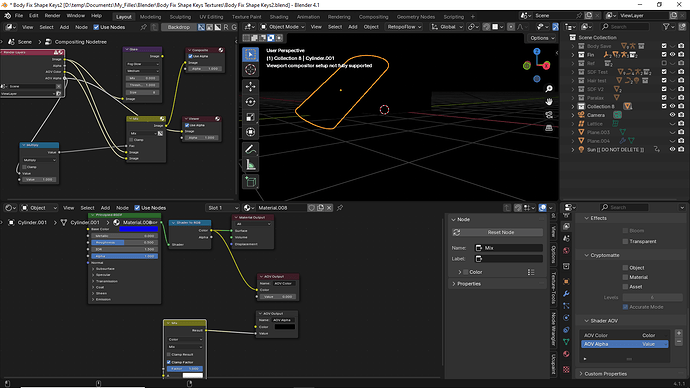Pin the shader editor material
The width and height of the screenshot is (690, 388).
coord(340,208)
